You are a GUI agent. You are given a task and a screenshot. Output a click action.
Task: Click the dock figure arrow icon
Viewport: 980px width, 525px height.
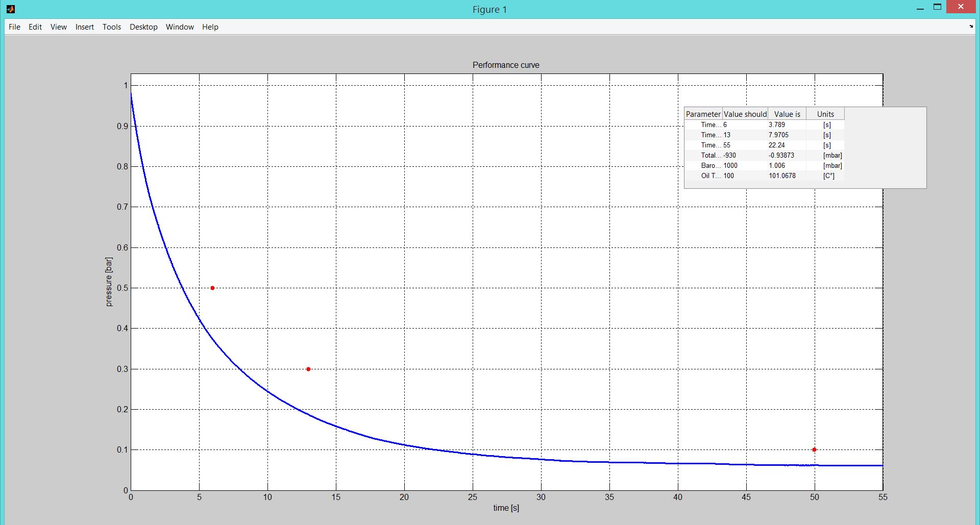click(971, 27)
